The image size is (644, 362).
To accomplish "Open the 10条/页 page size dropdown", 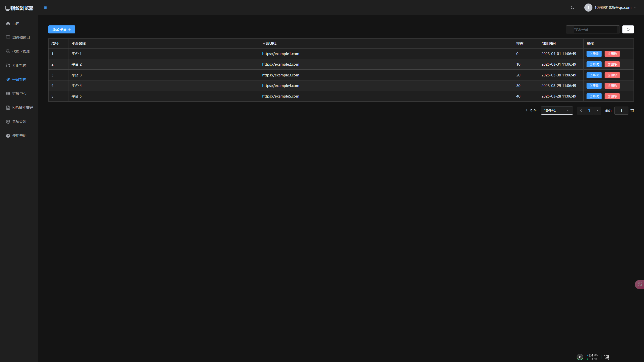I will (557, 111).
